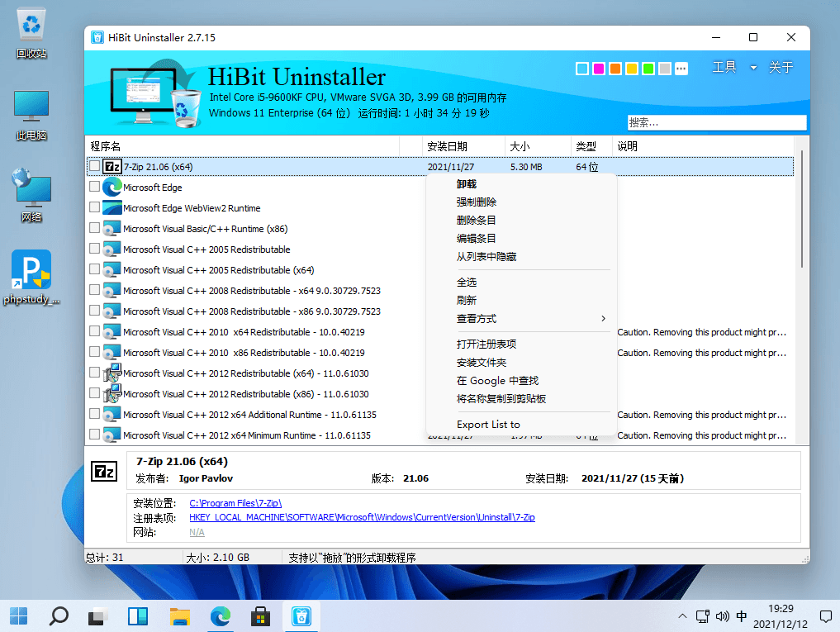Image resolution: width=840 pixels, height=632 pixels.
Task: Open the Recycle Bin desktop icon
Action: click(x=31, y=33)
